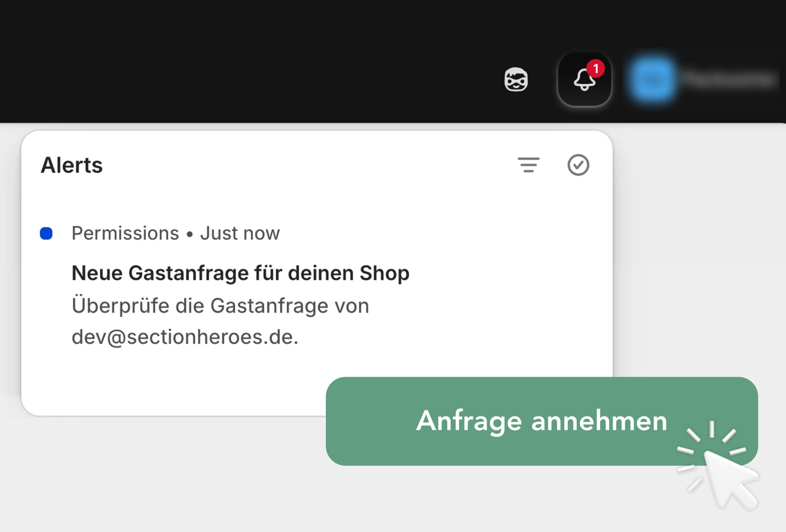The height and width of the screenshot is (532, 786).
Task: Click the dev@sectionheroes.de email text
Action: pos(185,337)
